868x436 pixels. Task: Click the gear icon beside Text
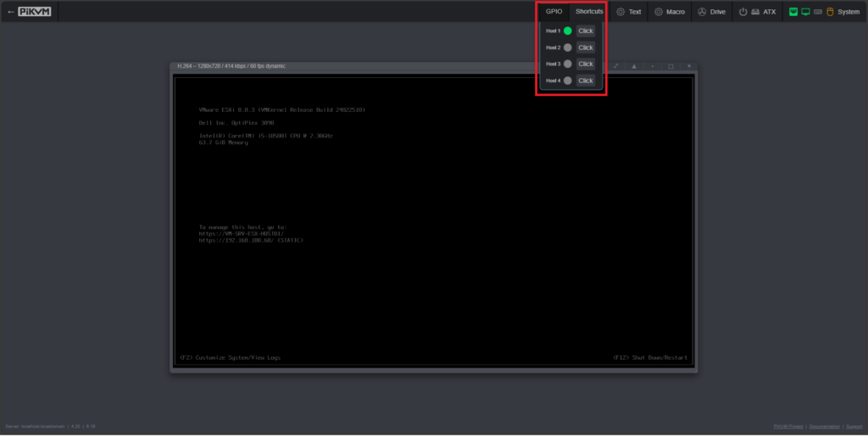[620, 12]
